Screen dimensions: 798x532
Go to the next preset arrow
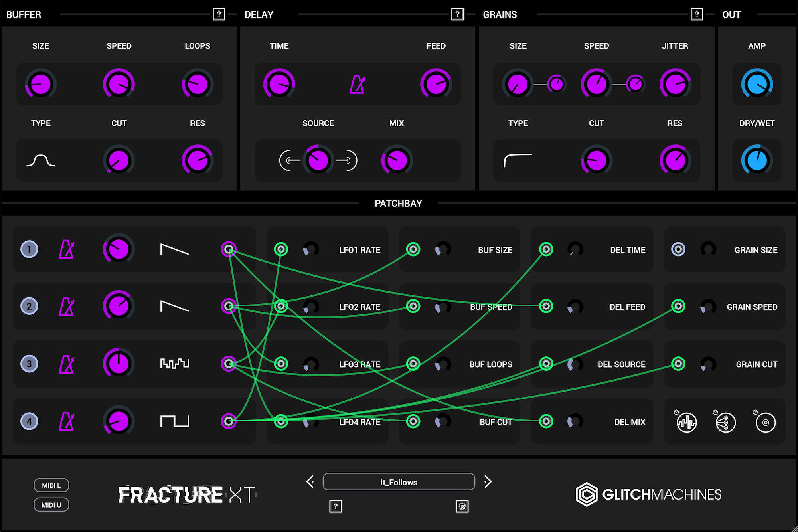[x=488, y=482]
